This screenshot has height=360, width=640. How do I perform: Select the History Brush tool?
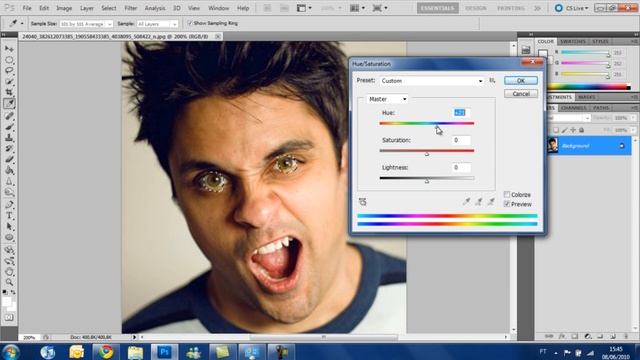pos(9,149)
